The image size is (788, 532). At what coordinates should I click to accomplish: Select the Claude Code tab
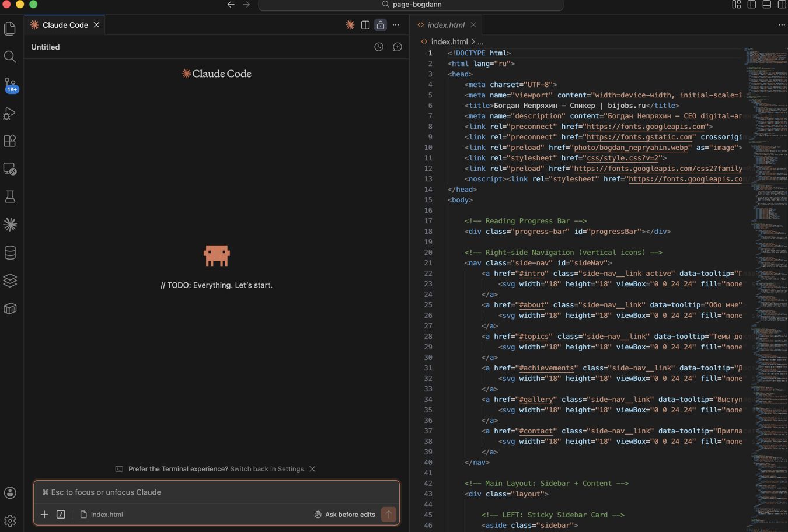pyautogui.click(x=65, y=25)
